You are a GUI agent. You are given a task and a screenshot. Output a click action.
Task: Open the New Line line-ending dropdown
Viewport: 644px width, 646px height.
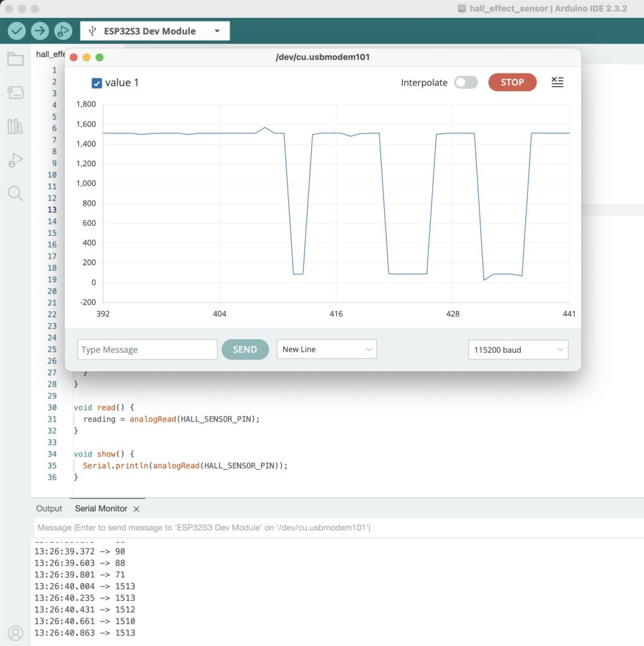(x=326, y=349)
